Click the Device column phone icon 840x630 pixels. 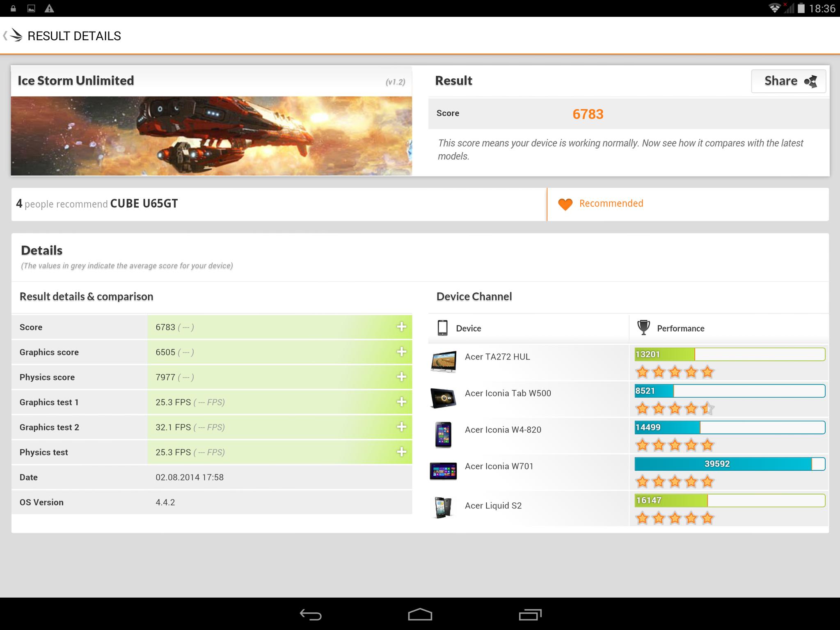point(442,328)
